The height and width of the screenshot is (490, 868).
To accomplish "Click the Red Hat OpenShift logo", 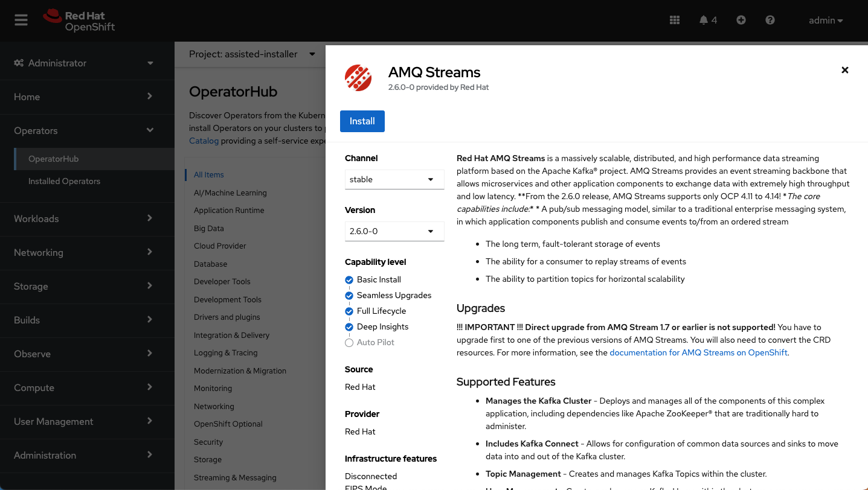I will [79, 21].
